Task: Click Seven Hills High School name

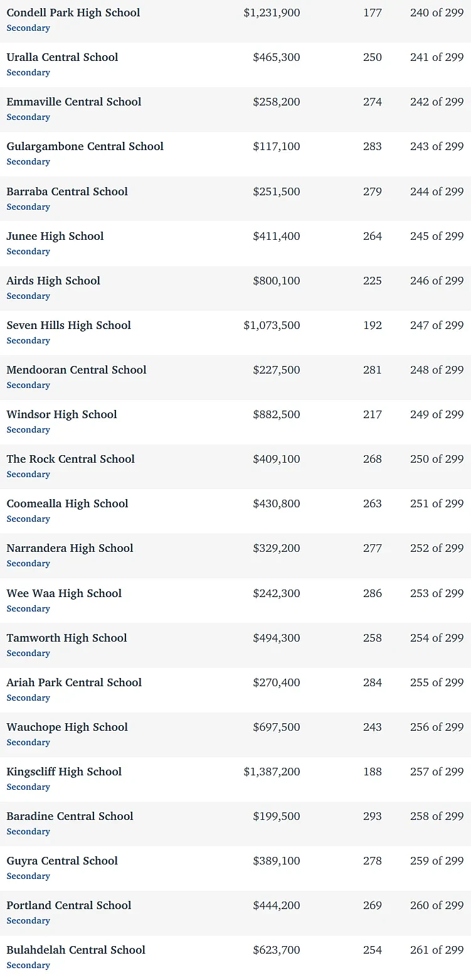Action: [x=69, y=325]
